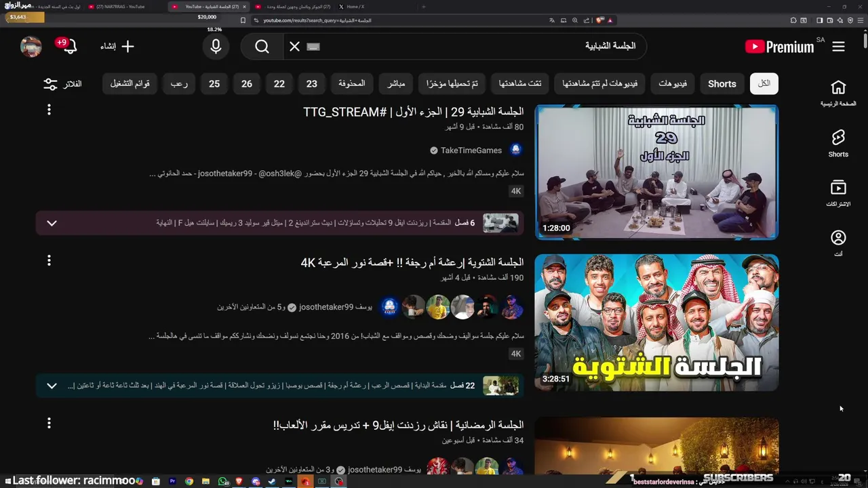Open a new browser tab with plus
Image resolution: width=868 pixels, height=488 pixels.
424,7
